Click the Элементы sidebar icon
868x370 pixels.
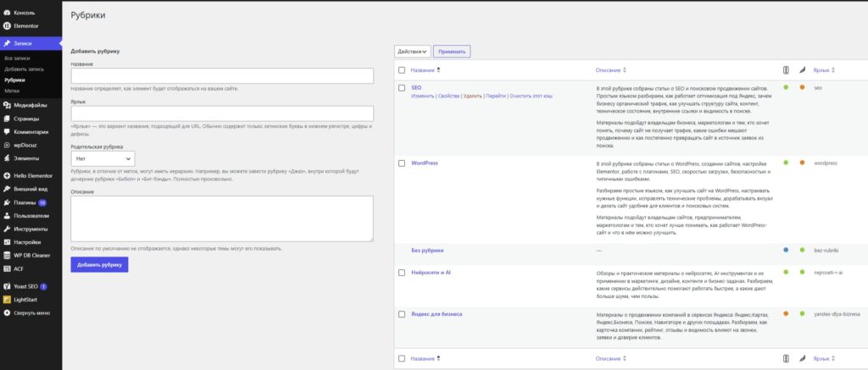[x=7, y=158]
